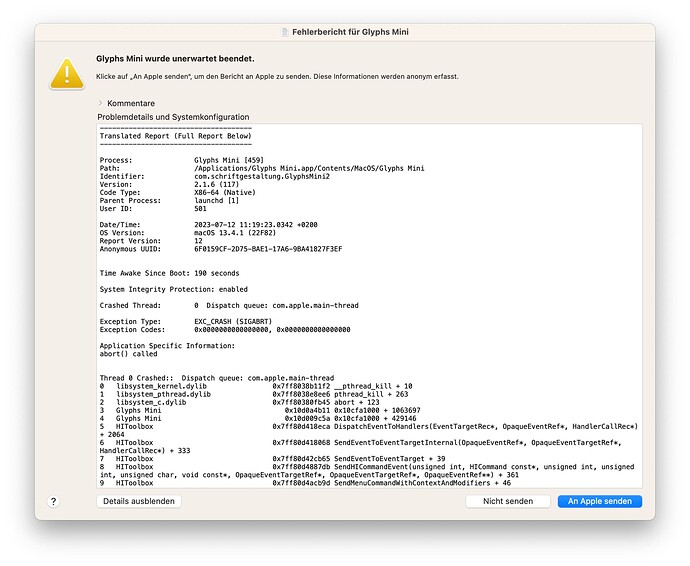Click OS version 'macOS 13.4.1 (22F82)'
690x566 pixels.
coord(235,233)
